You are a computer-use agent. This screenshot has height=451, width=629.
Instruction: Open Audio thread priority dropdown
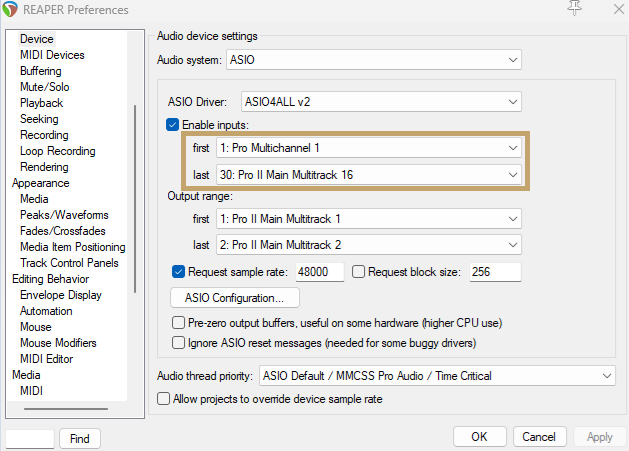tap(437, 376)
